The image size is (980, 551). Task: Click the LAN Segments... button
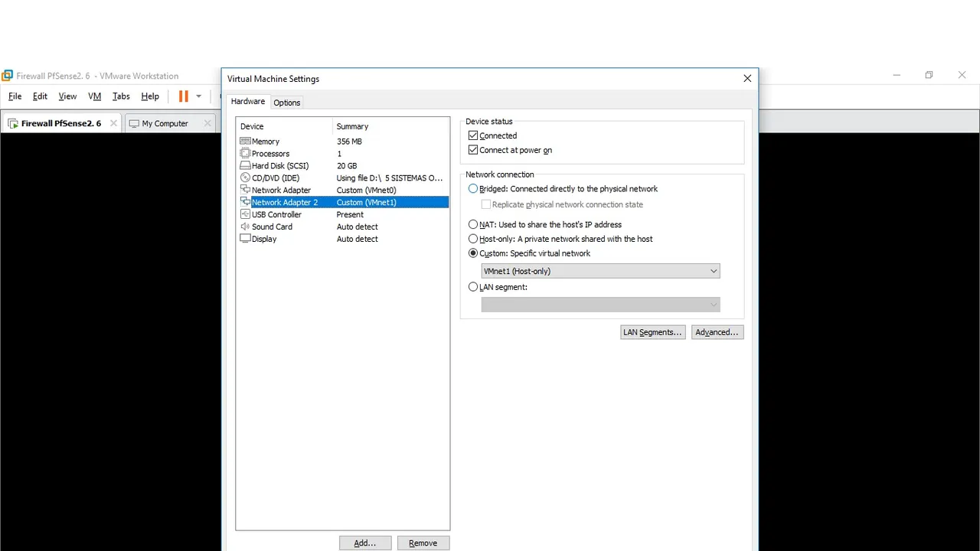pyautogui.click(x=652, y=332)
